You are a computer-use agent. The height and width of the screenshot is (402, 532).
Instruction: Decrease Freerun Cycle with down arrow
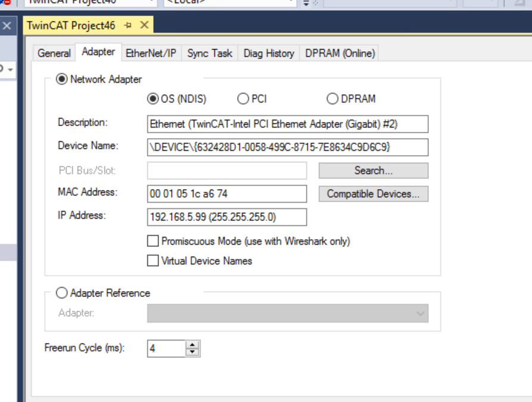[192, 352]
